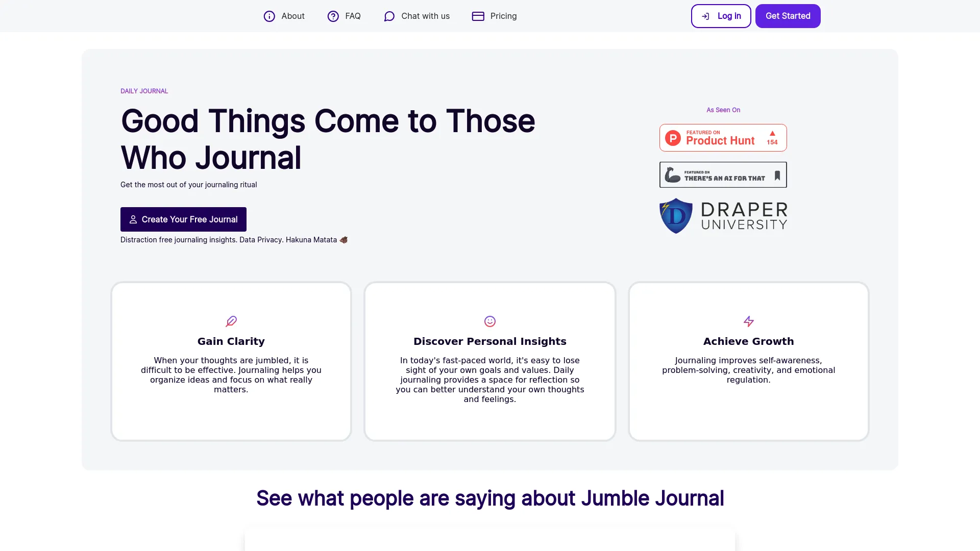The image size is (980, 551).
Task: Open the There's An AI For That badge
Action: (723, 175)
